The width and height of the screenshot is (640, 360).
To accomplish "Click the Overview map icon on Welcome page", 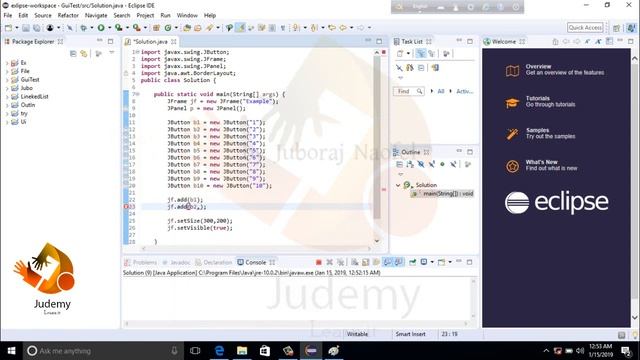I will (x=512, y=71).
